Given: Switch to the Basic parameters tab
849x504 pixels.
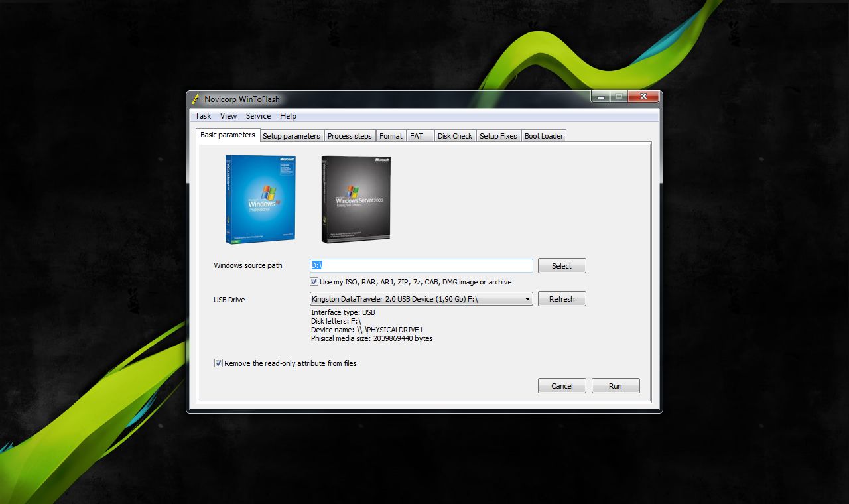Looking at the screenshot, I should [228, 135].
